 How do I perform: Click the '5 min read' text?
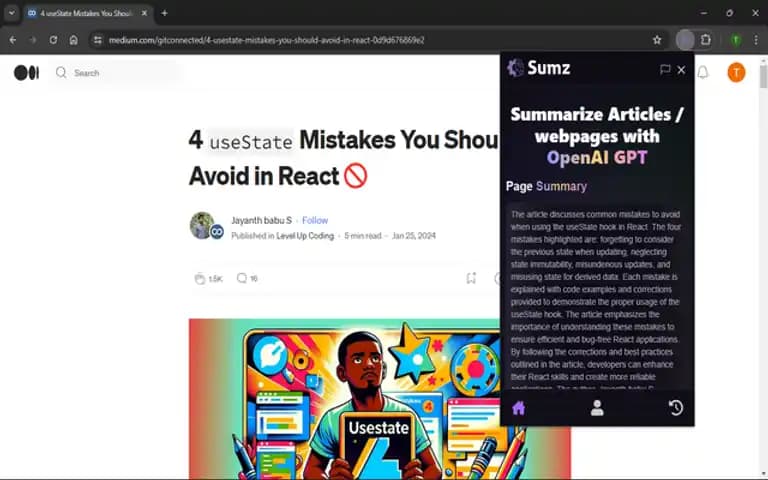362,236
